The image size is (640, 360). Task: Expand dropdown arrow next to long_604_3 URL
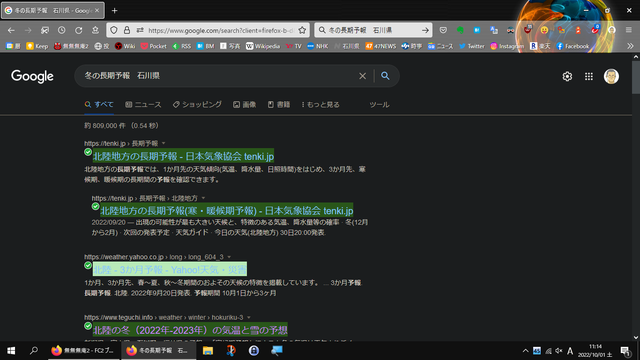(229, 257)
